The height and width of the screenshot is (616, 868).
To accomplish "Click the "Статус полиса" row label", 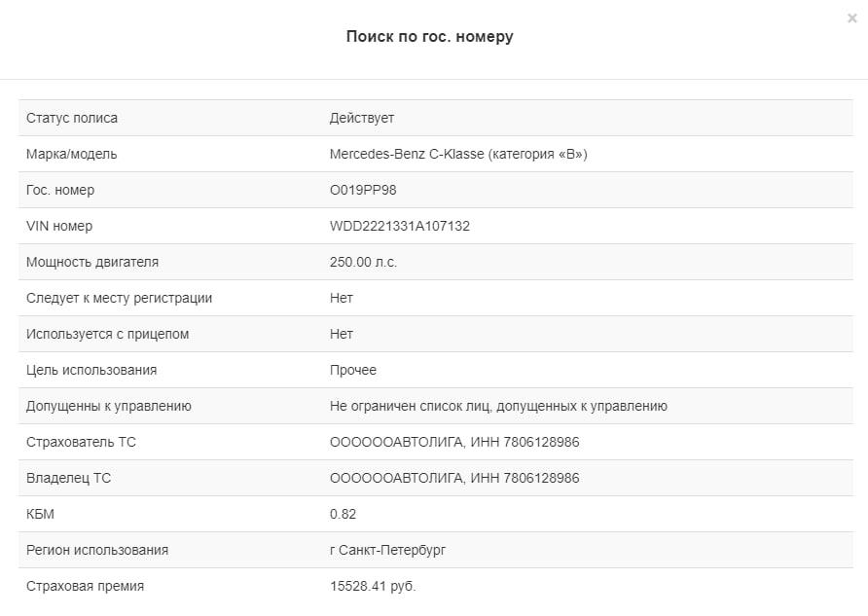I will click(x=72, y=118).
